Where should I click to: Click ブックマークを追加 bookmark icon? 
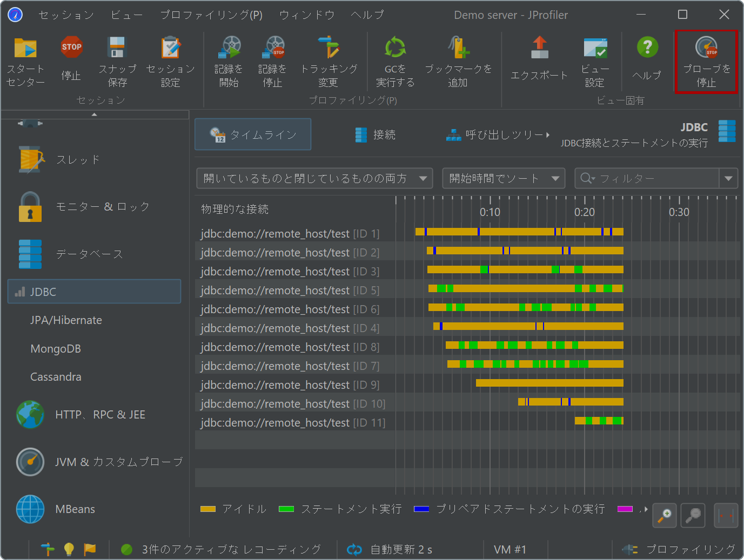pos(458,48)
